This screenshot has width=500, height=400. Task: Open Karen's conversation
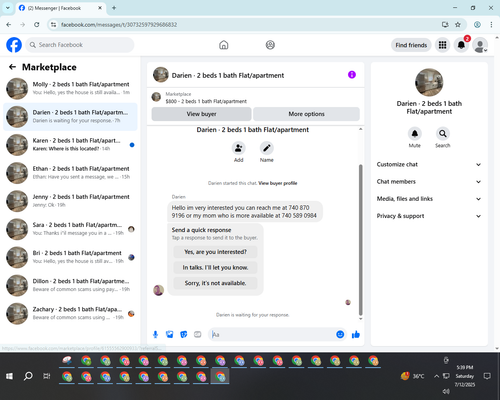70,145
